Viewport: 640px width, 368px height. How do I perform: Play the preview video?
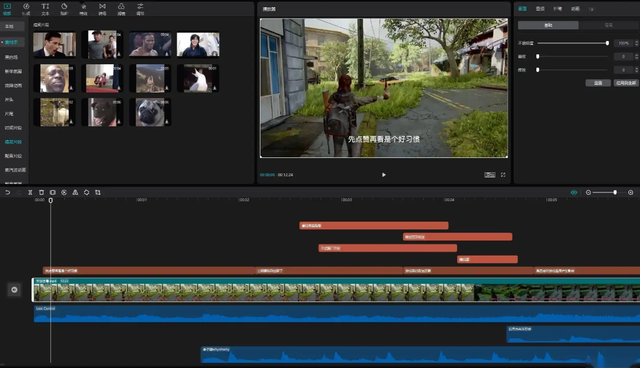click(x=384, y=175)
